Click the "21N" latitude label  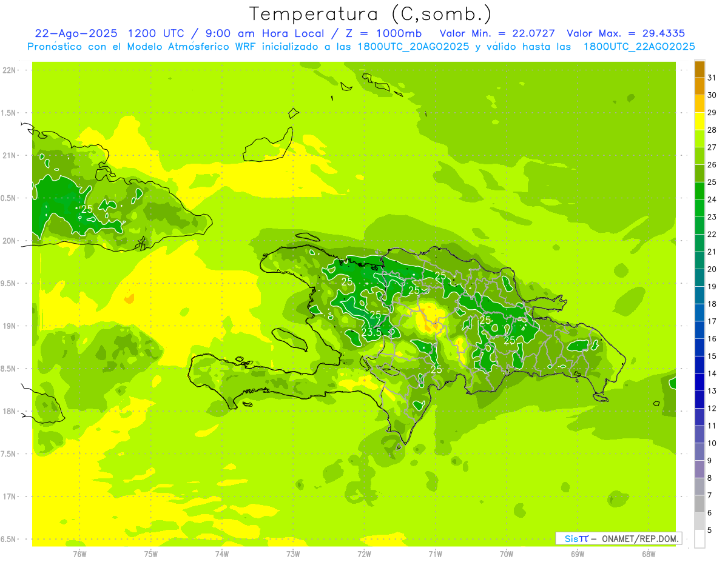pos(9,155)
